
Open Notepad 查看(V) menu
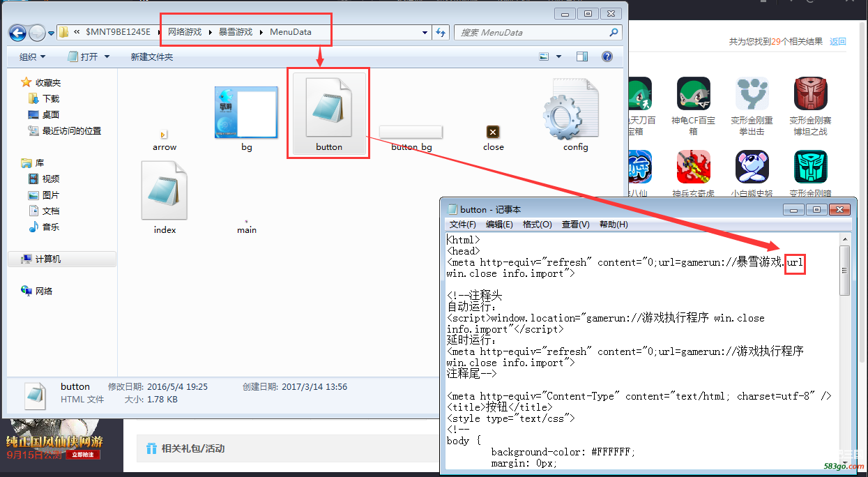pyautogui.click(x=576, y=225)
